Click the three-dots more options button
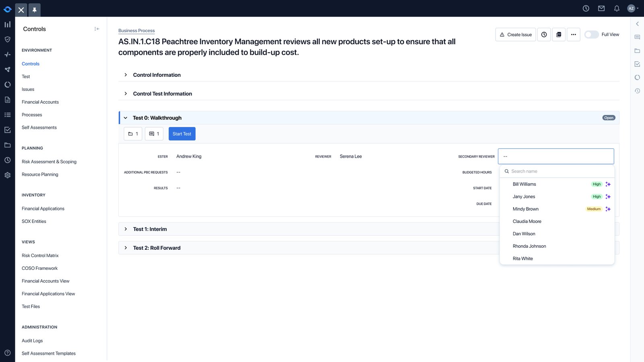Image resolution: width=644 pixels, height=362 pixels. tap(574, 35)
